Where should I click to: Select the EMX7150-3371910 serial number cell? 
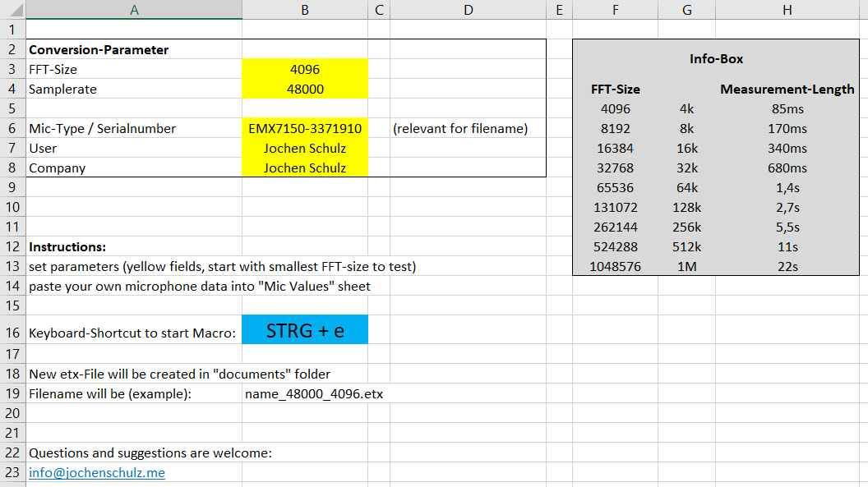click(305, 128)
